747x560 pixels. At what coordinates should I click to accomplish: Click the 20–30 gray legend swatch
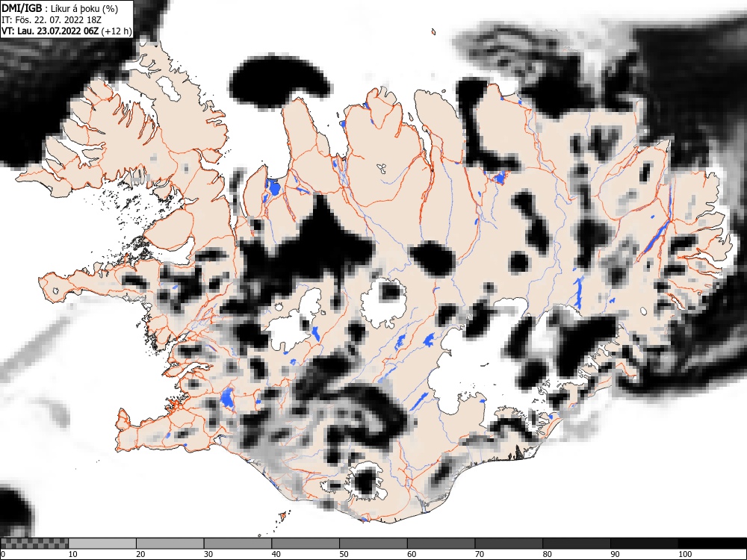coord(170,544)
